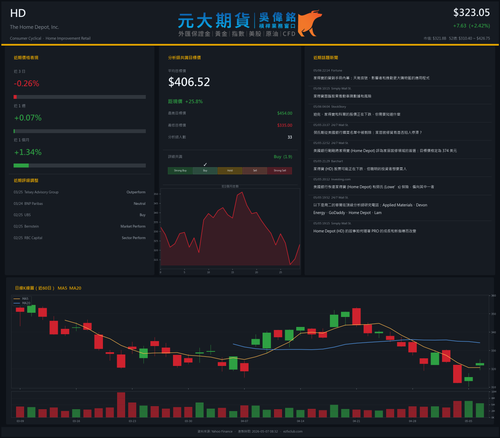The image size is (500, 438).
Task: Click the red progress bar under -0.26%
Action: (x=80, y=97)
